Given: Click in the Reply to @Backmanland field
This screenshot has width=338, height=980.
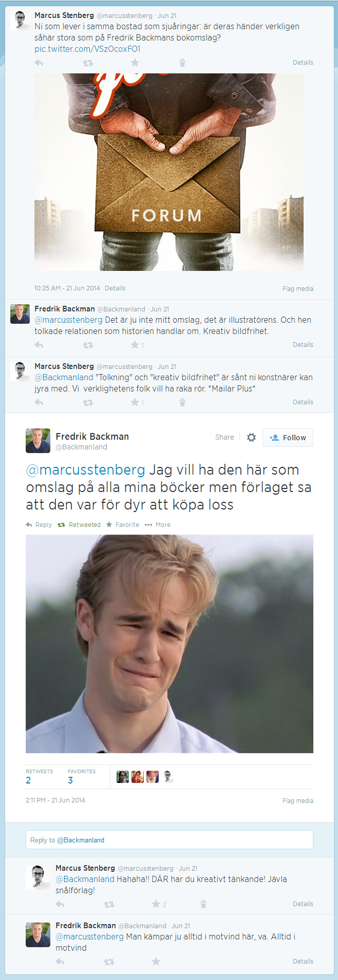Looking at the screenshot, I should coord(170,839).
